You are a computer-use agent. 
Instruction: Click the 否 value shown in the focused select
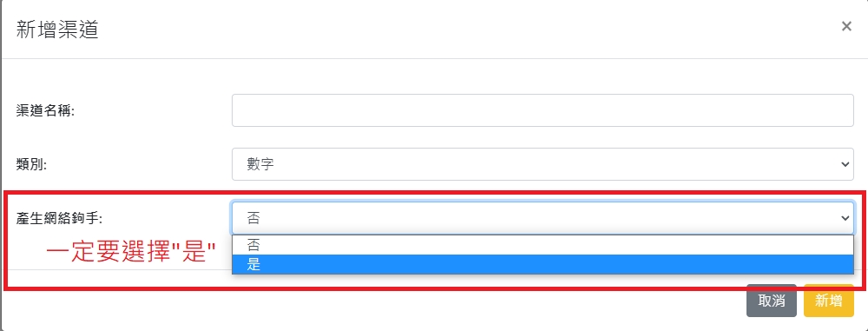point(253,218)
